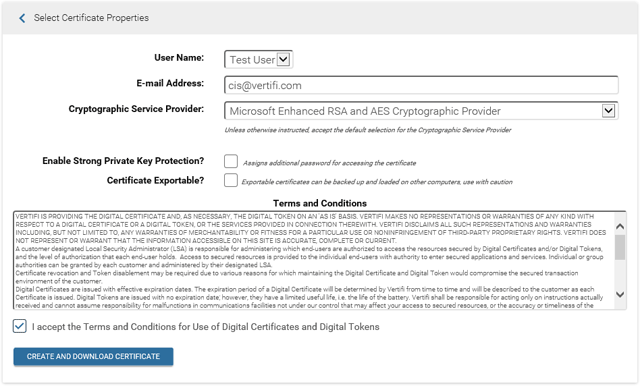Check the Certificate Exportable checkbox

(x=231, y=180)
